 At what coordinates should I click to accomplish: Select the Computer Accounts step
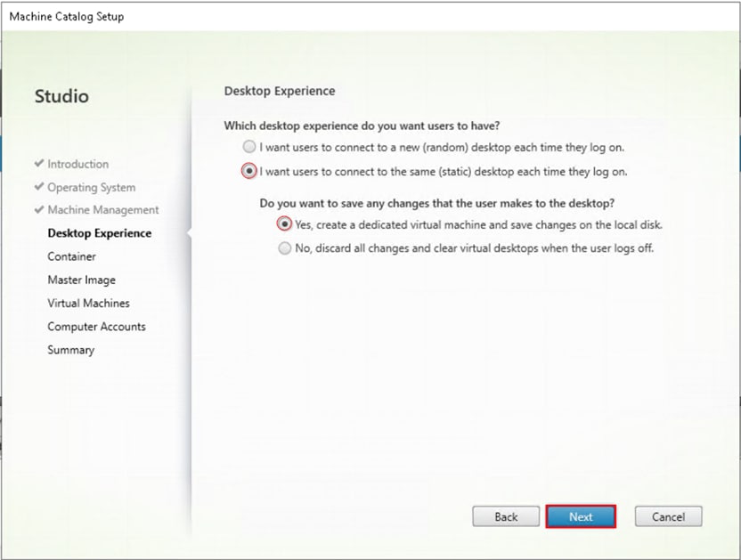(x=96, y=326)
